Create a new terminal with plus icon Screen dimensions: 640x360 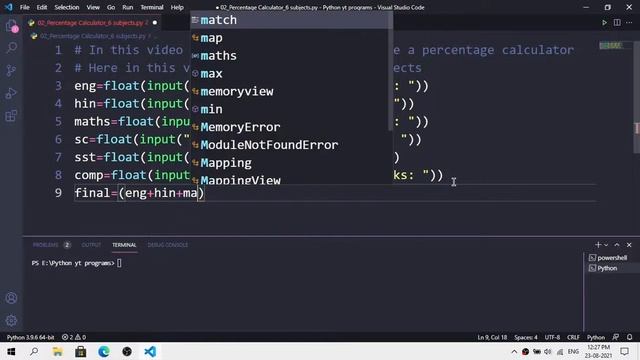point(598,244)
